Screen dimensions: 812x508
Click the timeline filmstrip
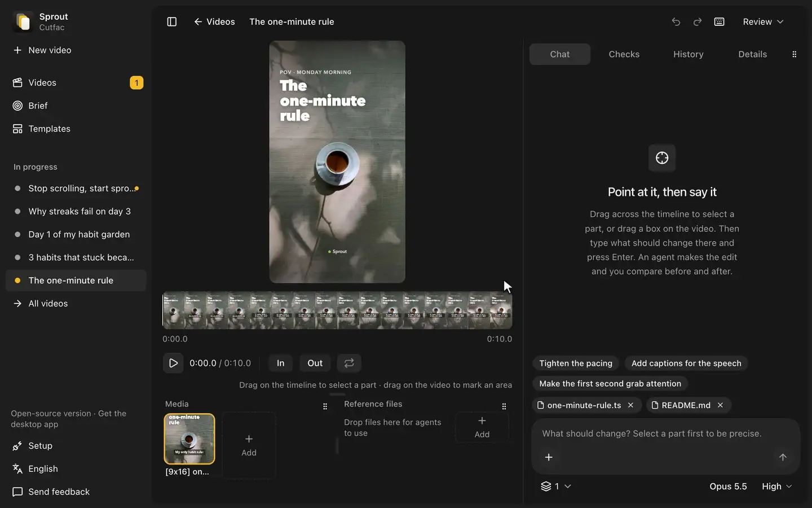(x=337, y=310)
